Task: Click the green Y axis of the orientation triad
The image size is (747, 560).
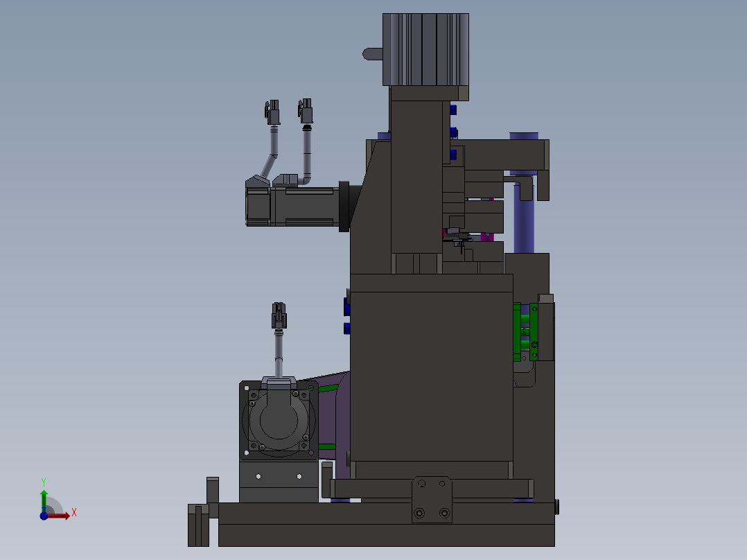Action: (44, 500)
